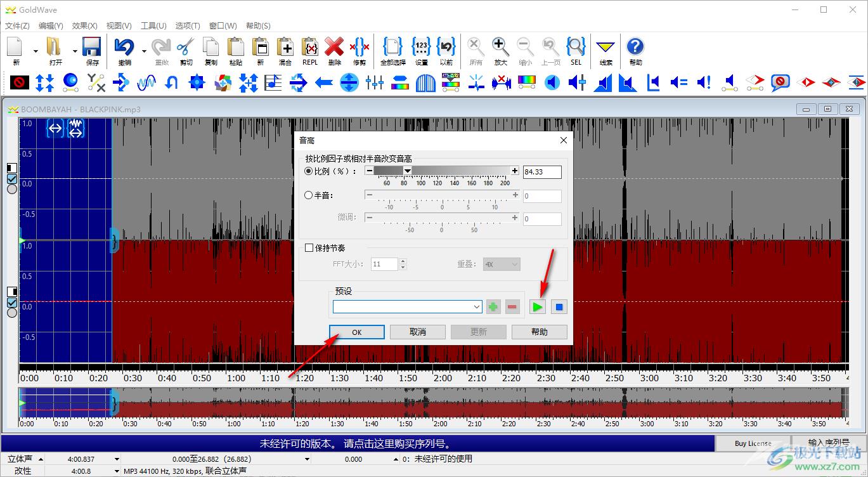Click plus button on 比例 slider
Screen dimensions: 868x477
click(x=515, y=171)
